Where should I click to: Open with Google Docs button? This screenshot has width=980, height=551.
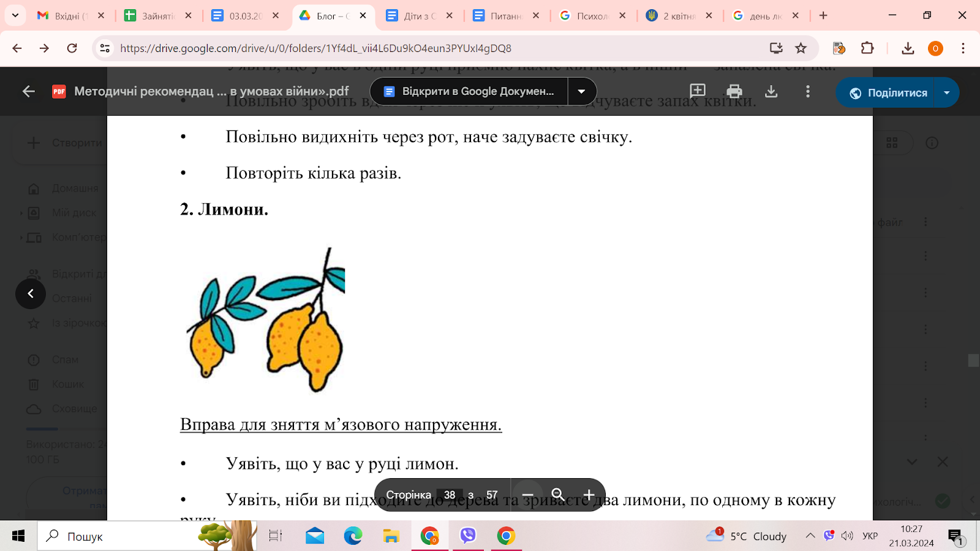[469, 92]
